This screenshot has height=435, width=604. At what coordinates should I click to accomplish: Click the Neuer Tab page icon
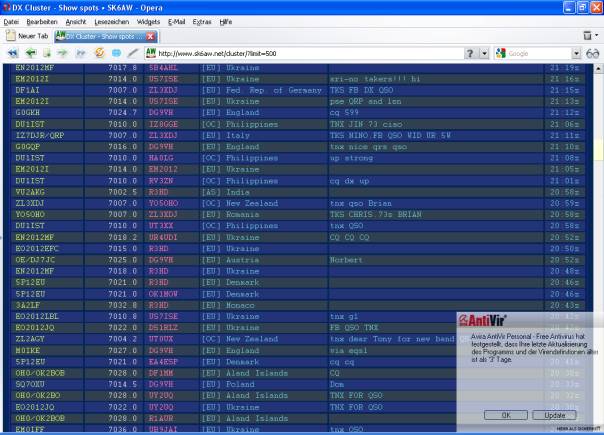pyautogui.click(x=11, y=36)
